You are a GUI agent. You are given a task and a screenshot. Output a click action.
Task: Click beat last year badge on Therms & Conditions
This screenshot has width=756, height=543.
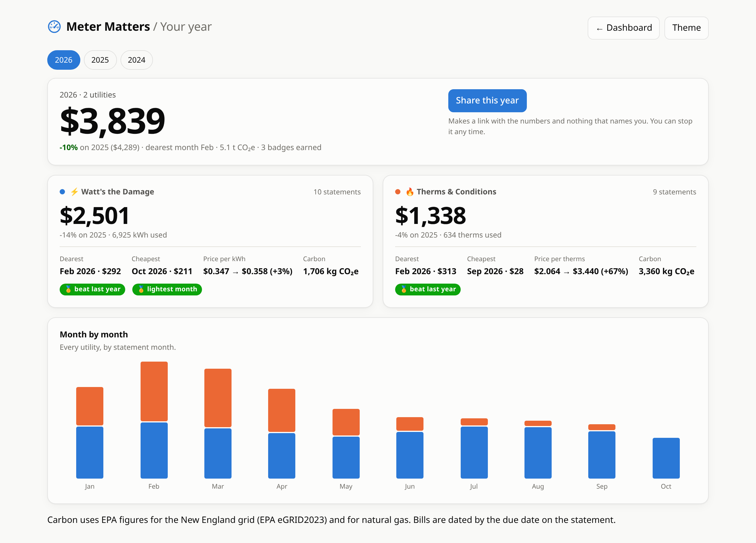click(428, 289)
